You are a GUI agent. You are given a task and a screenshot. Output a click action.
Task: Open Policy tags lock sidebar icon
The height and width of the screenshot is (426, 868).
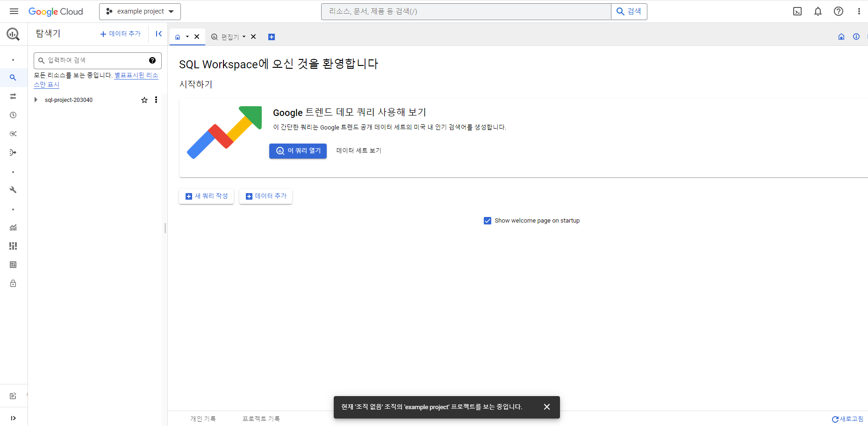(13, 283)
